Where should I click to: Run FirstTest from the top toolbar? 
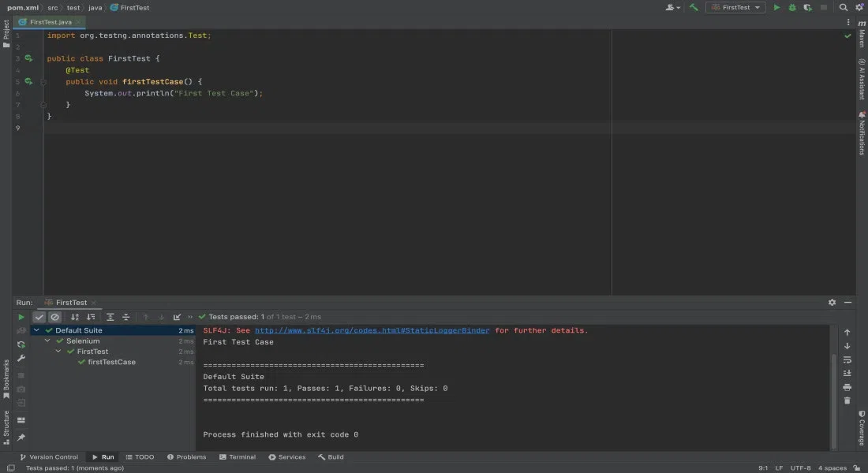point(776,7)
